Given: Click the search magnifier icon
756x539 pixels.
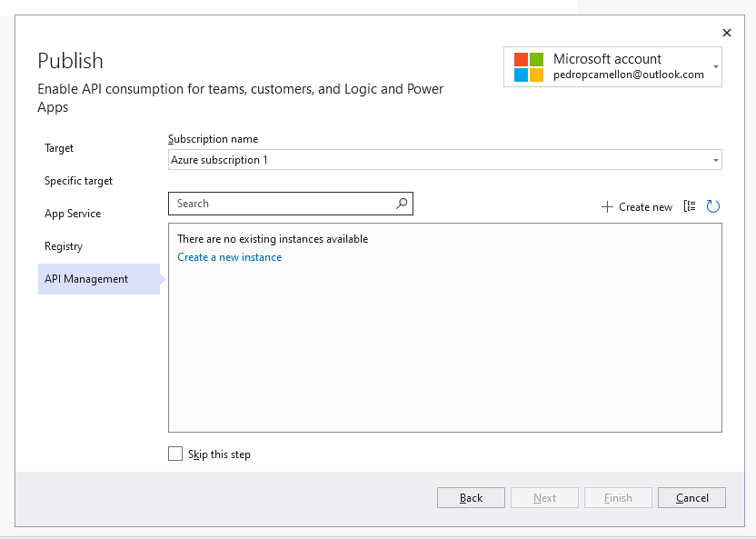Looking at the screenshot, I should tap(402, 204).
